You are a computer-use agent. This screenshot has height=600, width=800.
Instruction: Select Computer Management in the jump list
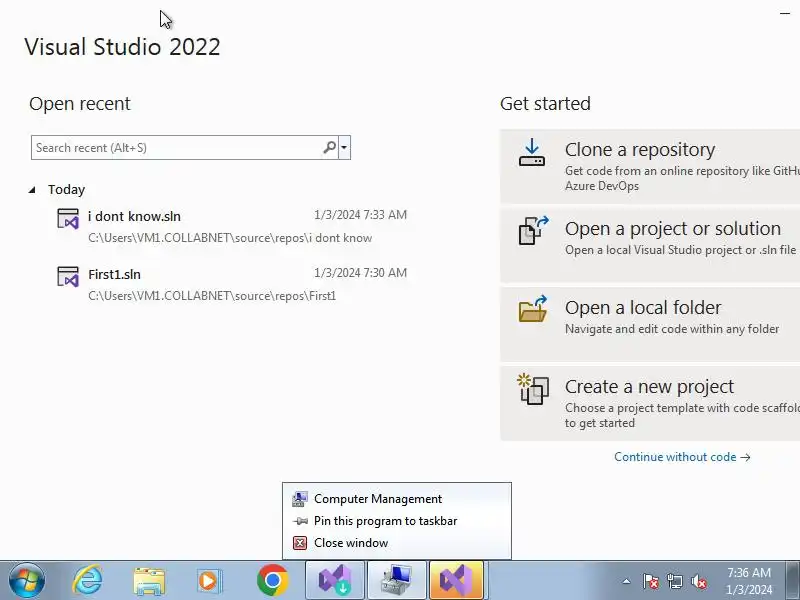tap(397, 499)
